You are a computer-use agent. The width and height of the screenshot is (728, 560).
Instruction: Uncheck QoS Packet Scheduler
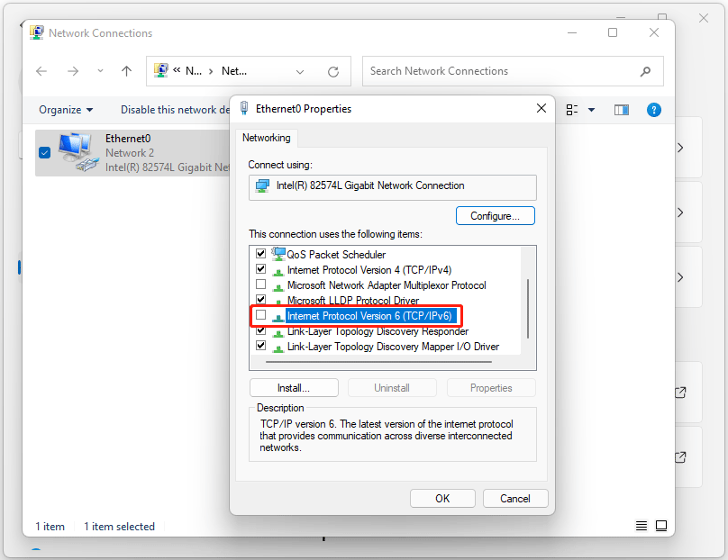click(x=261, y=254)
